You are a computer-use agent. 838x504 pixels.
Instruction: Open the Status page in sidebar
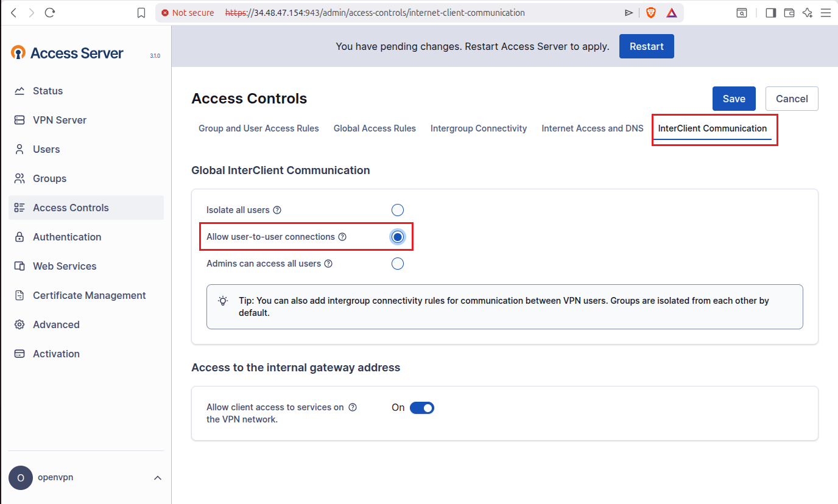pos(86,91)
